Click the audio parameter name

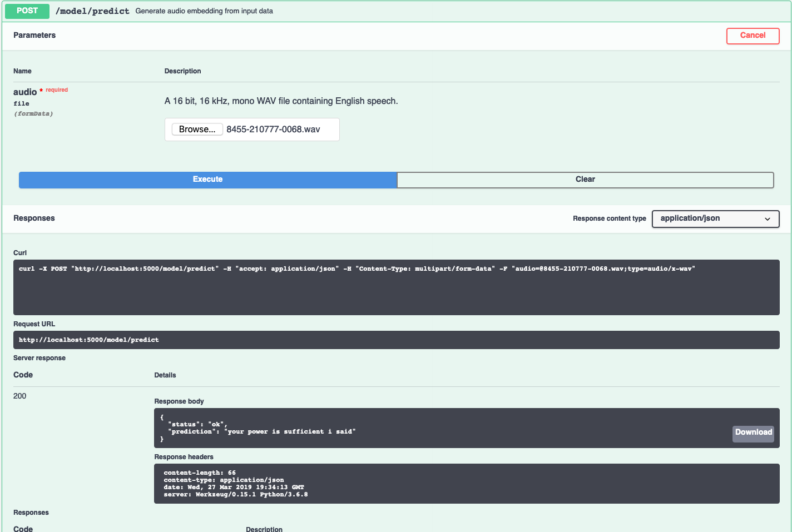pyautogui.click(x=25, y=92)
